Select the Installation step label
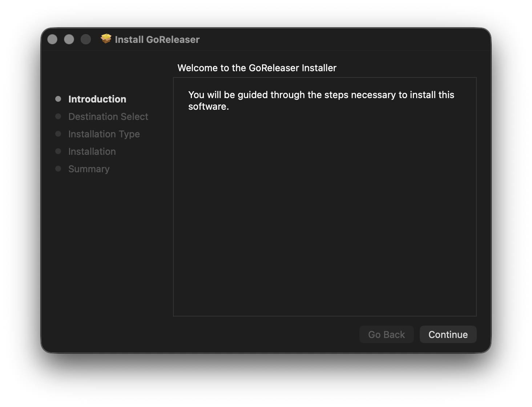532x407 pixels. coord(92,152)
